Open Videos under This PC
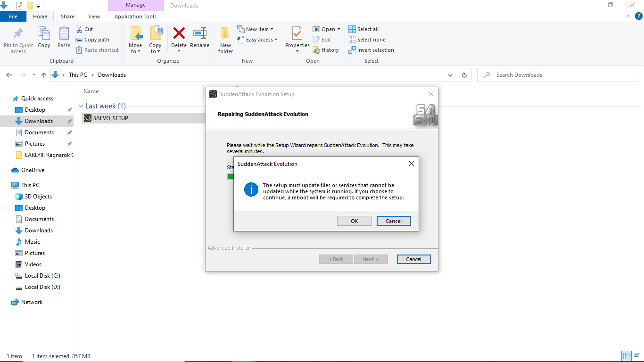Image resolution: width=644 pixels, height=362 pixels. click(33, 264)
